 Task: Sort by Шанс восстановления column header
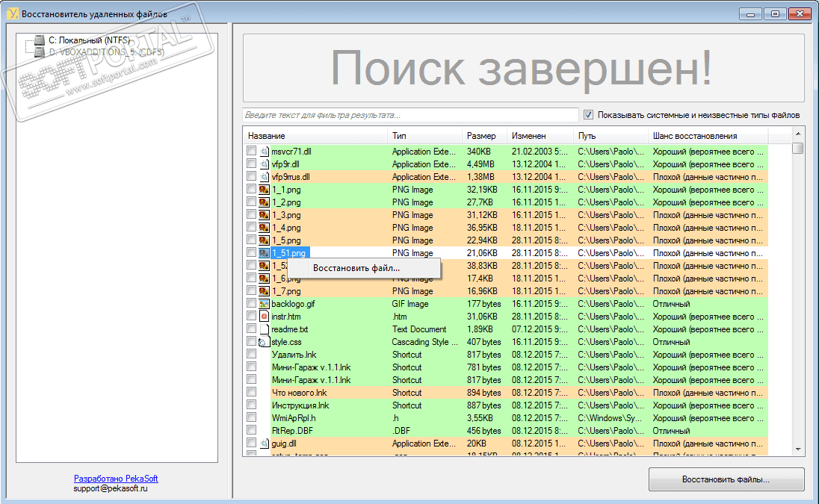708,136
